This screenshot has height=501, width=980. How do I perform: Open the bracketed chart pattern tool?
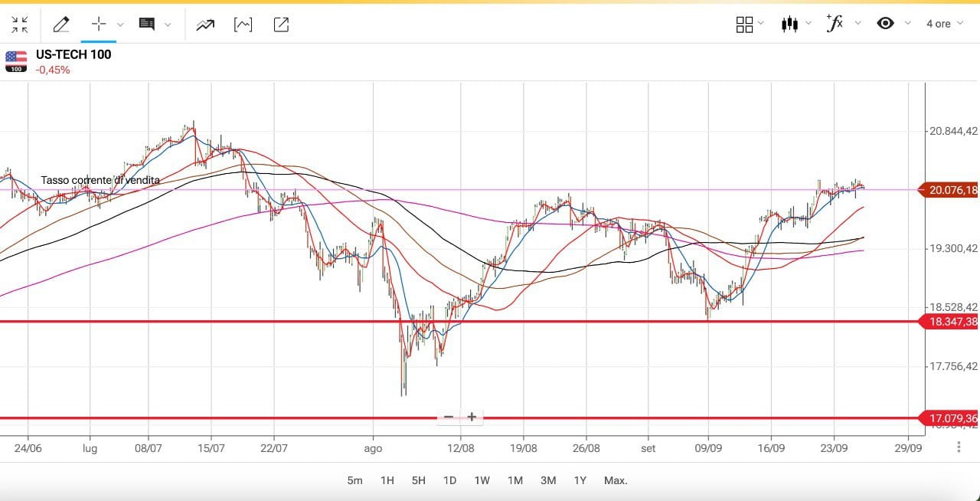pos(243,25)
